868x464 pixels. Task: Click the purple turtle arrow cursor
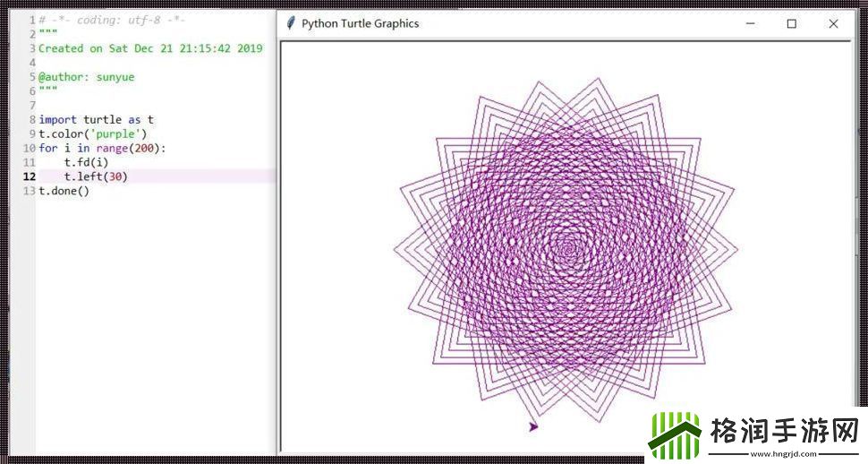pyautogui.click(x=533, y=427)
